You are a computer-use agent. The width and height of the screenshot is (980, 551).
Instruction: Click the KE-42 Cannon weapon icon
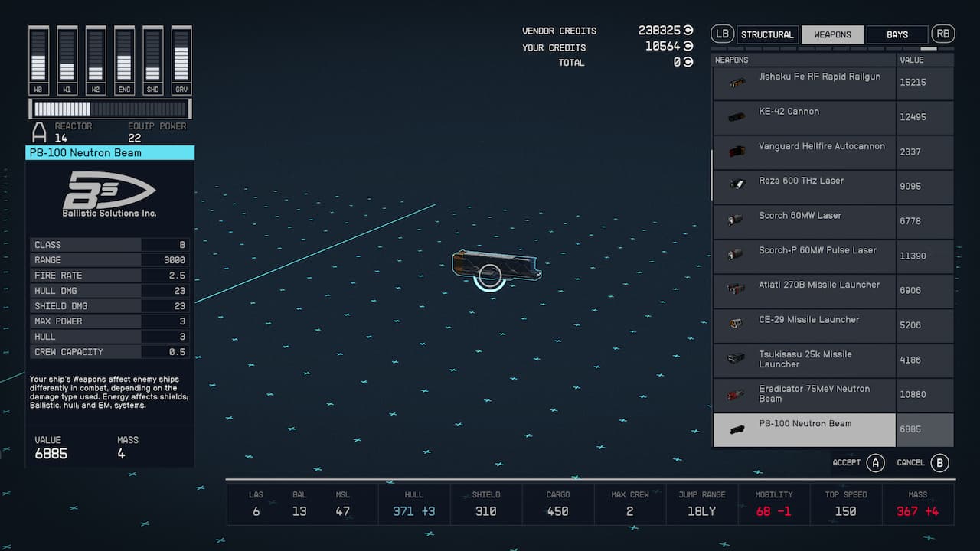(x=737, y=117)
